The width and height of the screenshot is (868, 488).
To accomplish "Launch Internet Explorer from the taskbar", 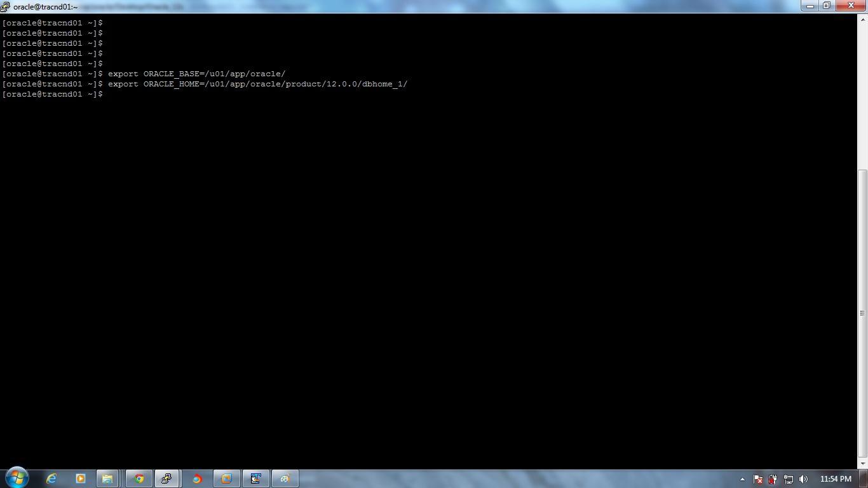I will (x=51, y=478).
